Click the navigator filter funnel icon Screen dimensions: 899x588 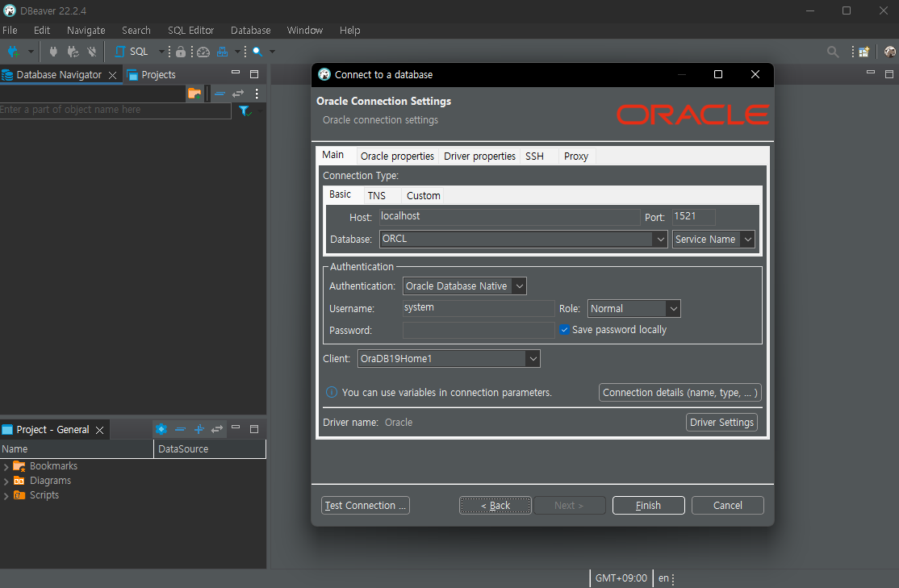pos(245,111)
